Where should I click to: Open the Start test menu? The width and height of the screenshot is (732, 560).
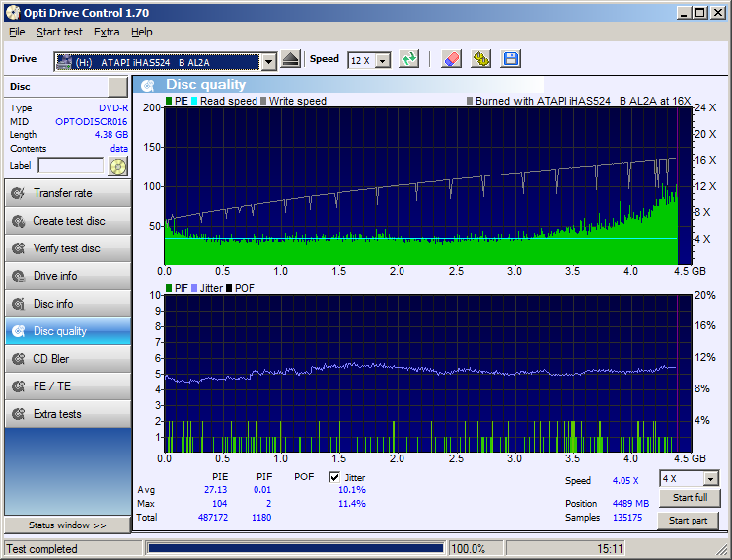click(59, 32)
